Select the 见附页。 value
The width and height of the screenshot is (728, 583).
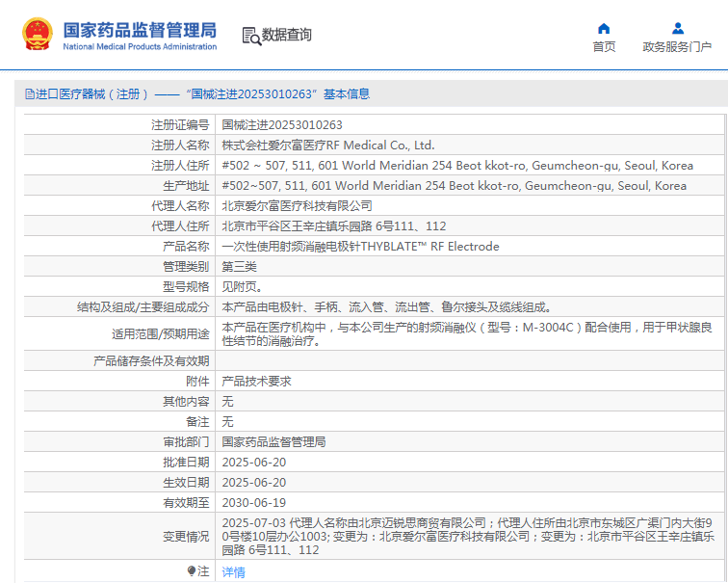point(242,286)
